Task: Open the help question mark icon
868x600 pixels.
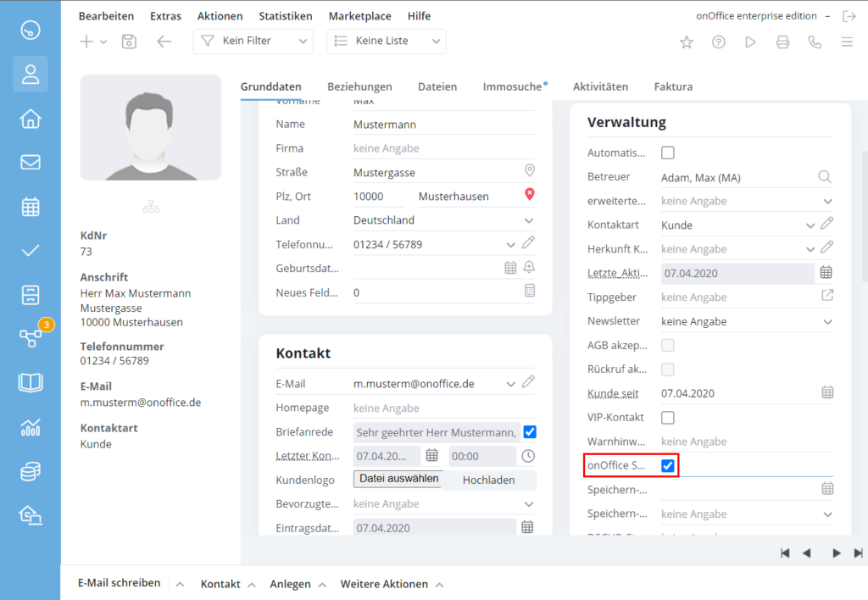Action: click(718, 42)
